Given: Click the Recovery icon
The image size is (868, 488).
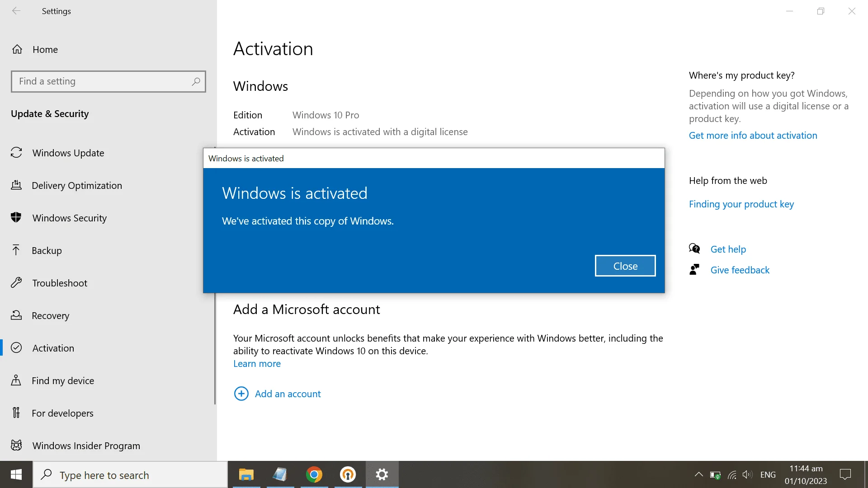Looking at the screenshot, I should pyautogui.click(x=16, y=315).
